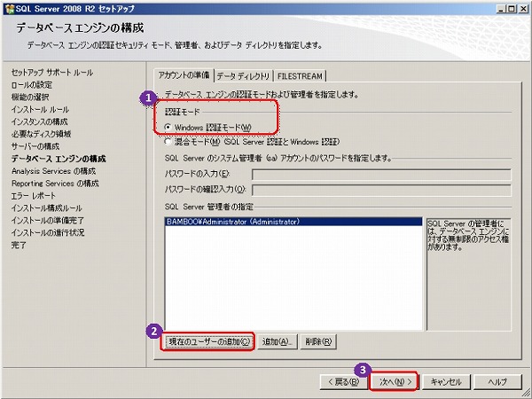Screen dimensions: 532x399
Task: Click インストールの進行状況 step in sidebar
Action: (x=48, y=232)
